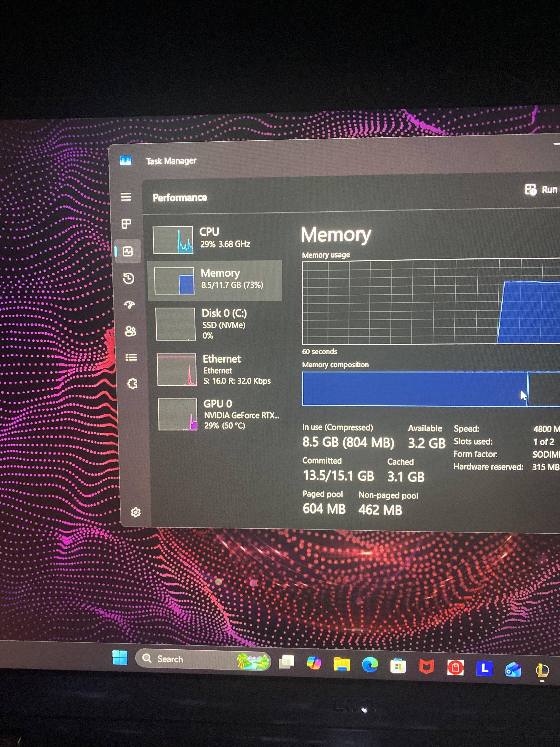Open Task Manager settings gear
560x747 pixels.
point(135,512)
